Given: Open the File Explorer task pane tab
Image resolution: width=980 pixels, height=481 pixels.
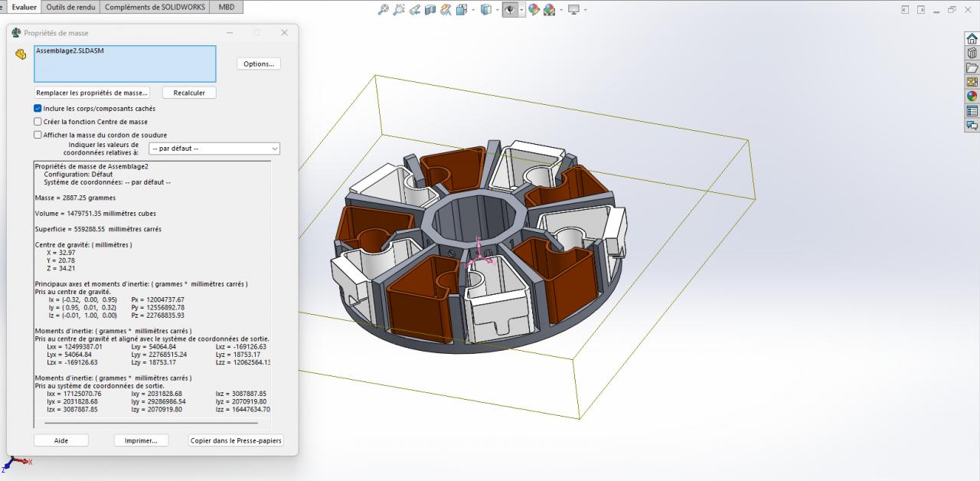Looking at the screenshot, I should click(972, 67).
